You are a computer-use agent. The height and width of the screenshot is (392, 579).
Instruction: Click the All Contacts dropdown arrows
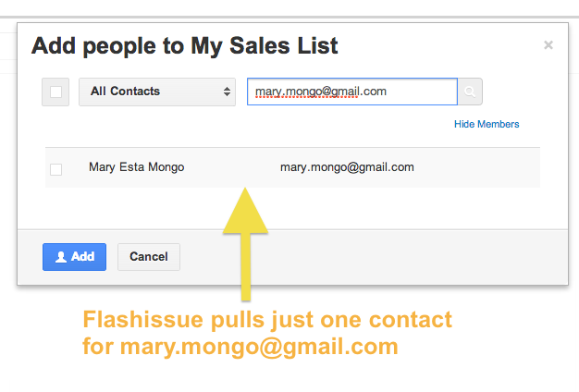point(228,92)
